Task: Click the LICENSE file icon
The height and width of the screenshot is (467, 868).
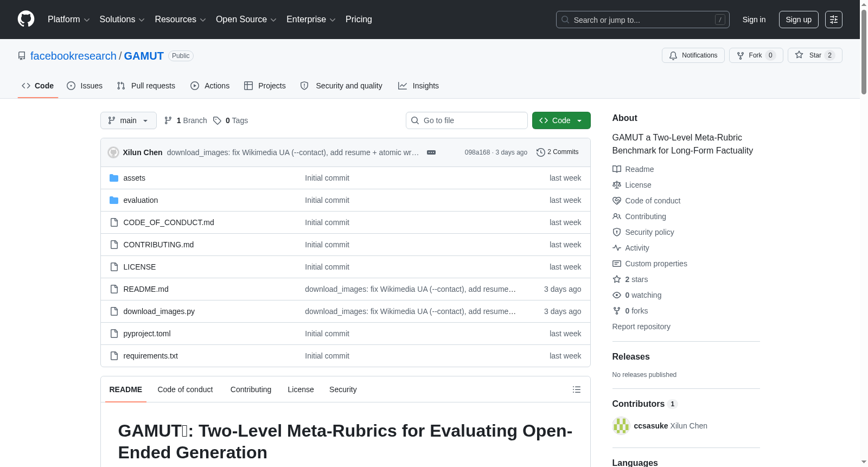Action: pos(114,267)
